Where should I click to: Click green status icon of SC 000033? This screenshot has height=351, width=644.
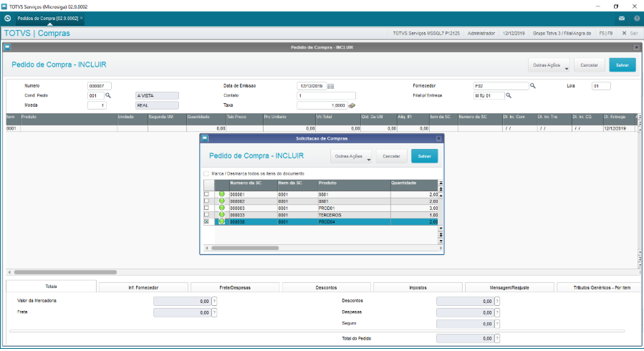[x=222, y=215]
